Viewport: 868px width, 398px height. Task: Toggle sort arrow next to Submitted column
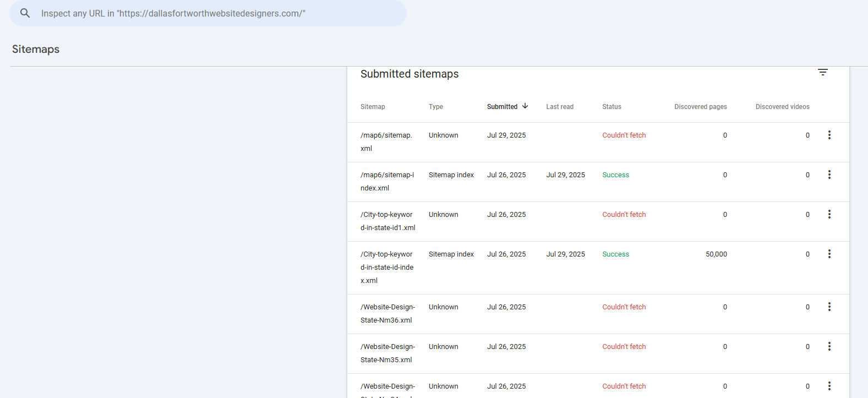[x=525, y=106]
